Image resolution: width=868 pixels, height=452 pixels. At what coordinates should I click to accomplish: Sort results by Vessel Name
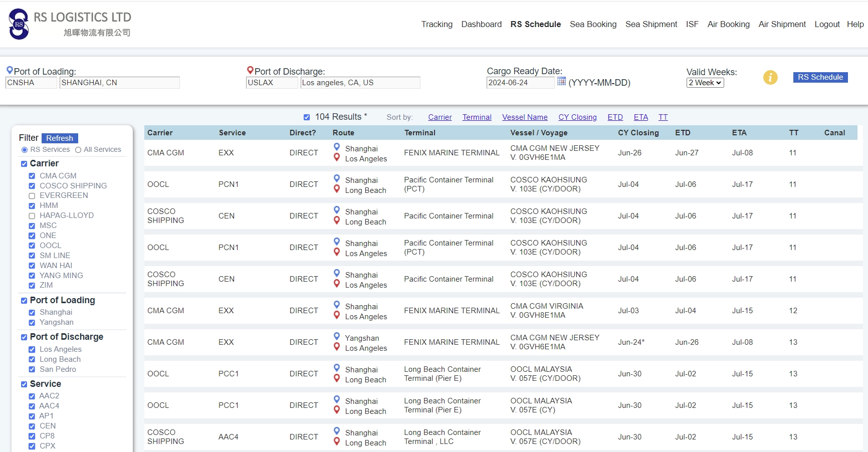point(525,117)
